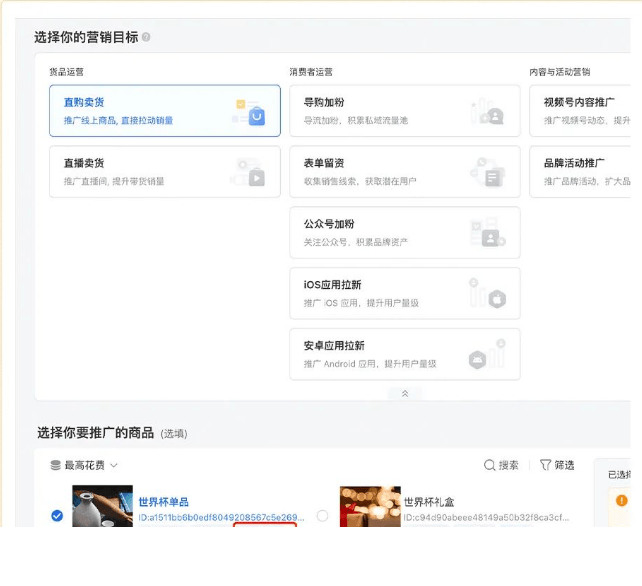The height and width of the screenshot is (586, 642).
Task: Click the play video icon in 直播卖货
Action: [257, 178]
